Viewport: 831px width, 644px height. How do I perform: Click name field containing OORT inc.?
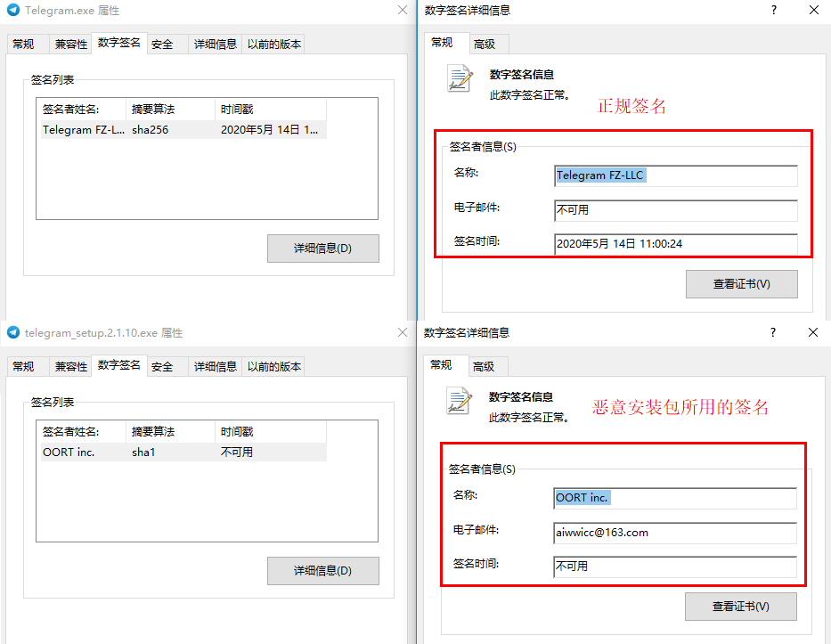(674, 498)
